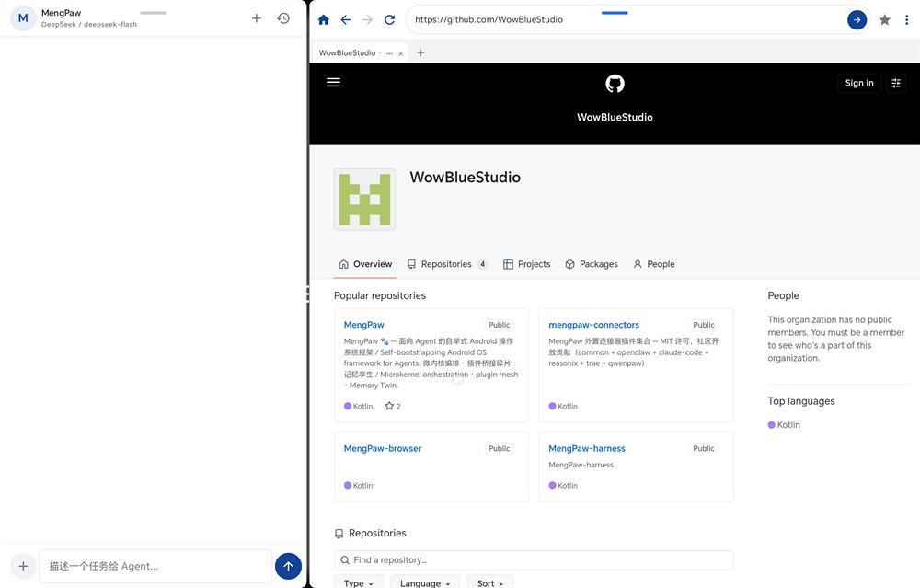Start a new chat with plus icon in MengPaw header

[257, 18]
